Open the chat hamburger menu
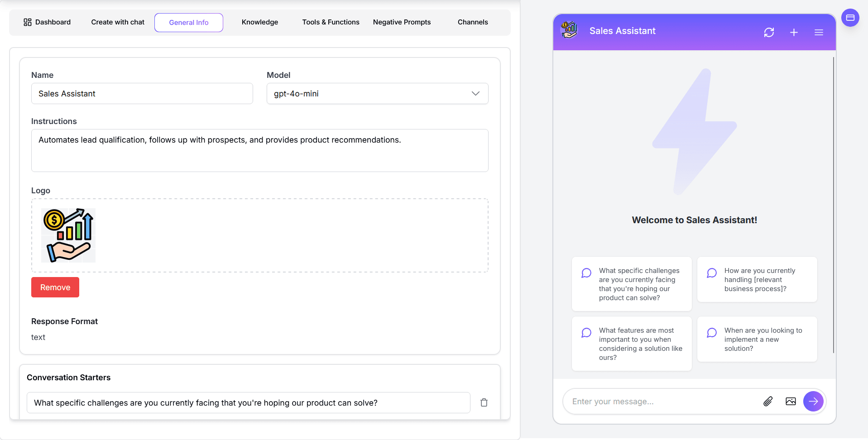The width and height of the screenshot is (868, 440). (819, 32)
